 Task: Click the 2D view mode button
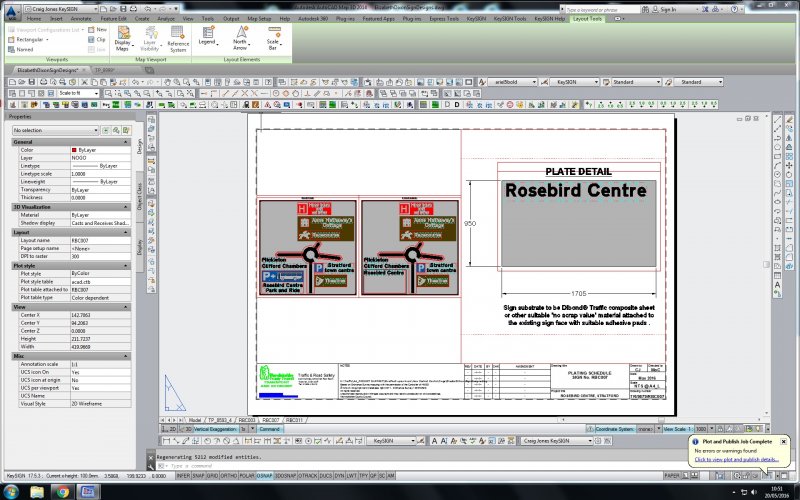[171, 429]
